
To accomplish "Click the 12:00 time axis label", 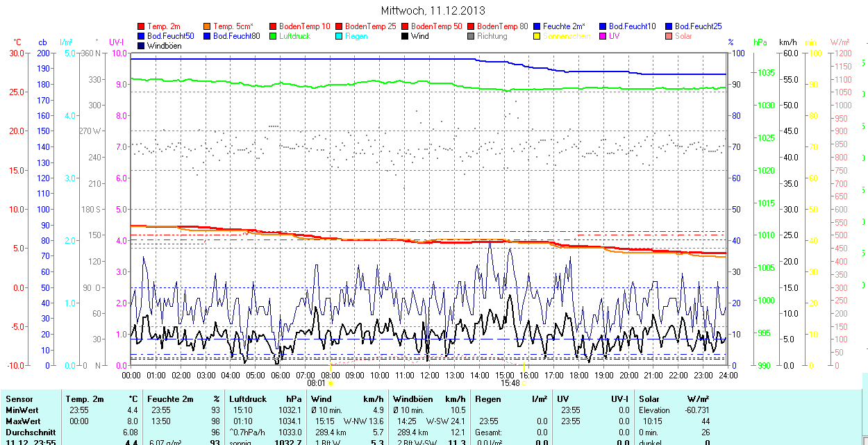I will point(430,375).
